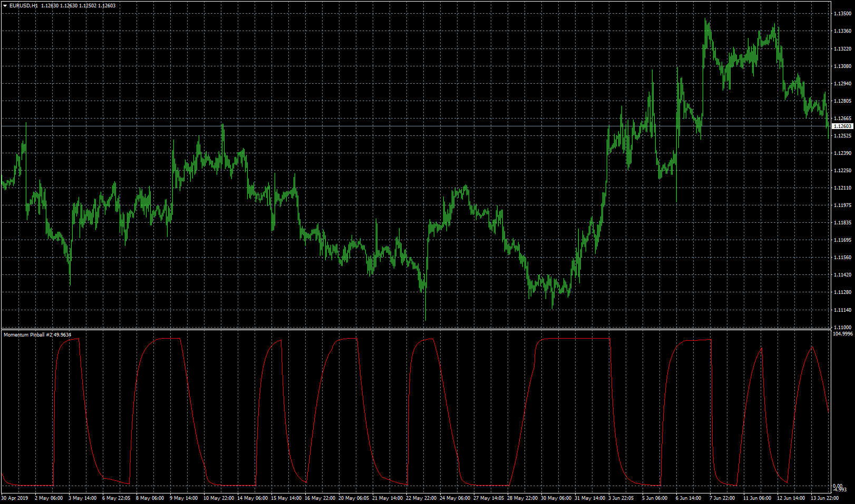Click the 8 May 06:00 time label
855x504 pixels.
click(x=150, y=498)
